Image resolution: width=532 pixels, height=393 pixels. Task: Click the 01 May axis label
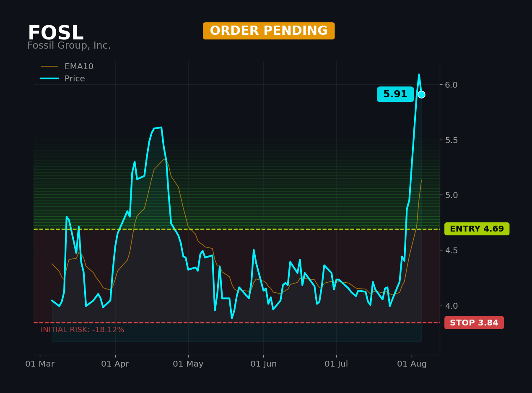(x=188, y=364)
